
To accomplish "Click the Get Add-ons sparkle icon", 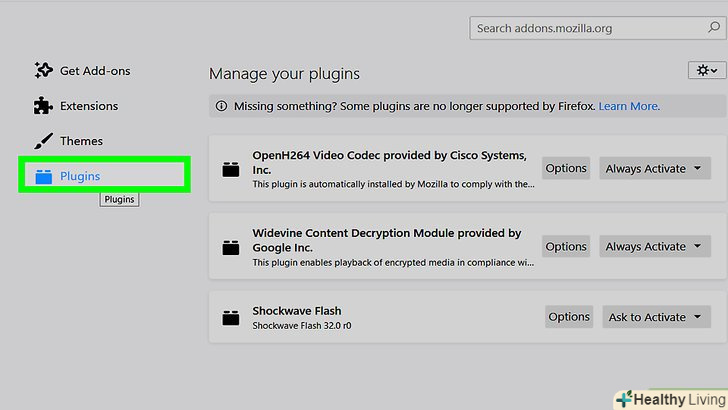I will 43,71.
